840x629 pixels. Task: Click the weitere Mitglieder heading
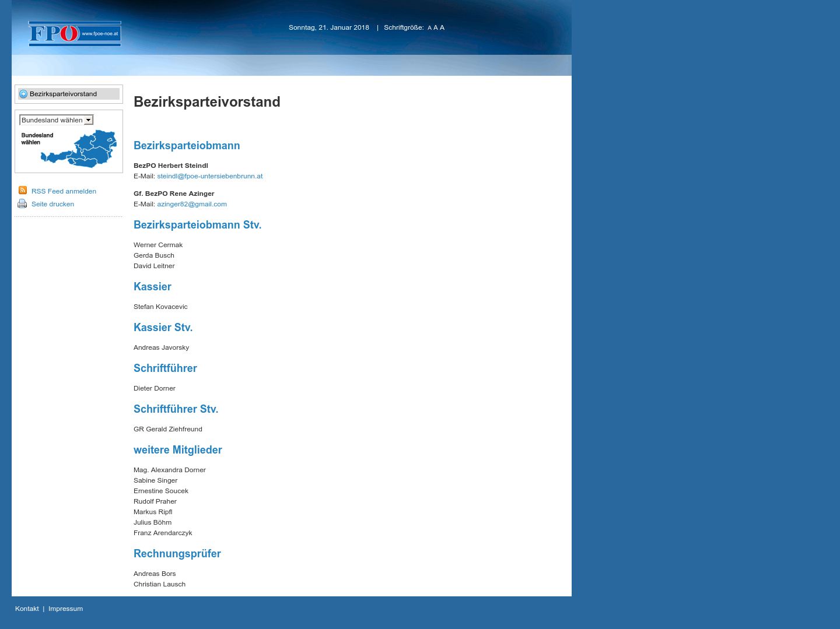(178, 450)
